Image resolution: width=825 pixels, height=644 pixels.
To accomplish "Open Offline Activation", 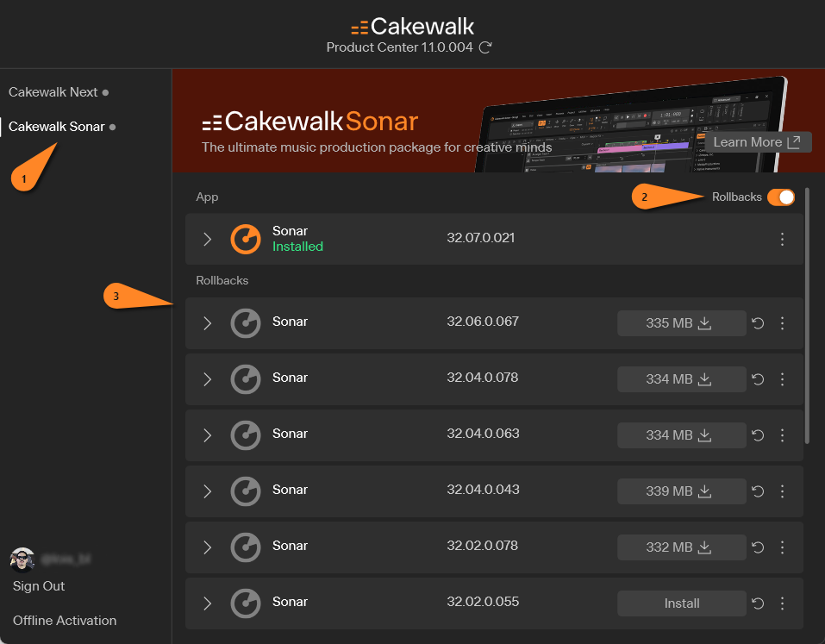I will pos(65,621).
